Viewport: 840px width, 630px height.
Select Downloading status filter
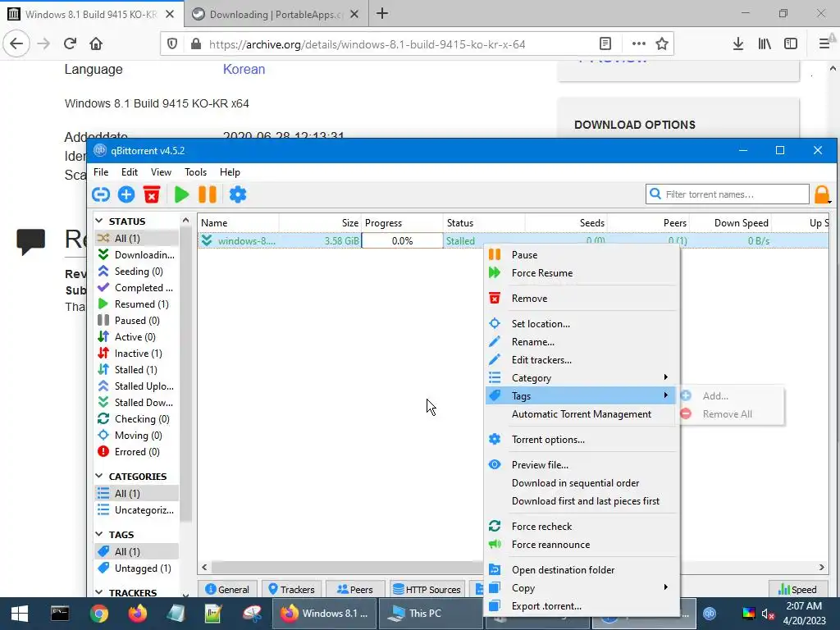click(x=137, y=255)
